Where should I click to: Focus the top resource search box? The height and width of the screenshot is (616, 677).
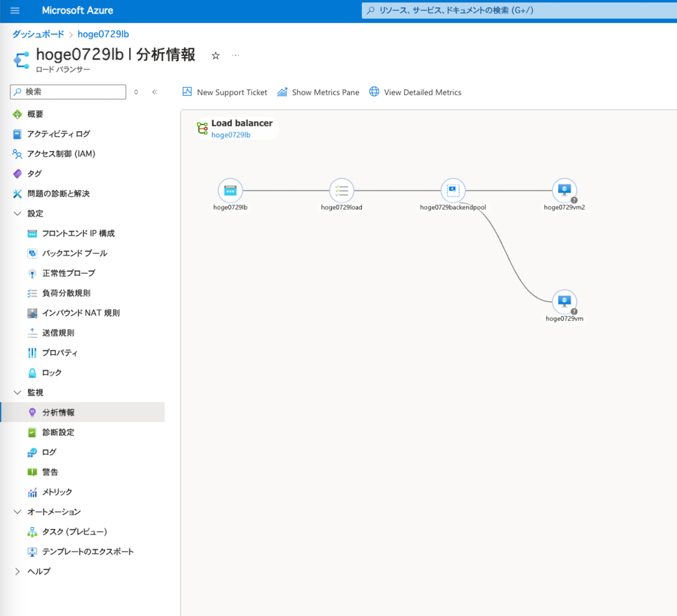click(519, 10)
